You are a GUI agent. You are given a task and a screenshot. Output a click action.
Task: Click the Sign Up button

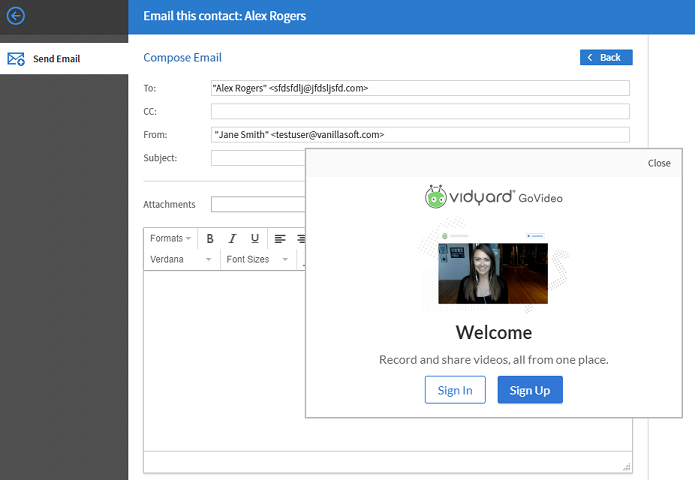[530, 390]
